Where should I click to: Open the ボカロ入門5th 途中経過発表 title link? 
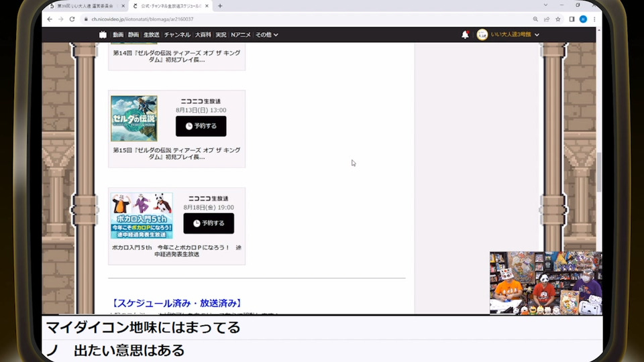pyautogui.click(x=176, y=251)
